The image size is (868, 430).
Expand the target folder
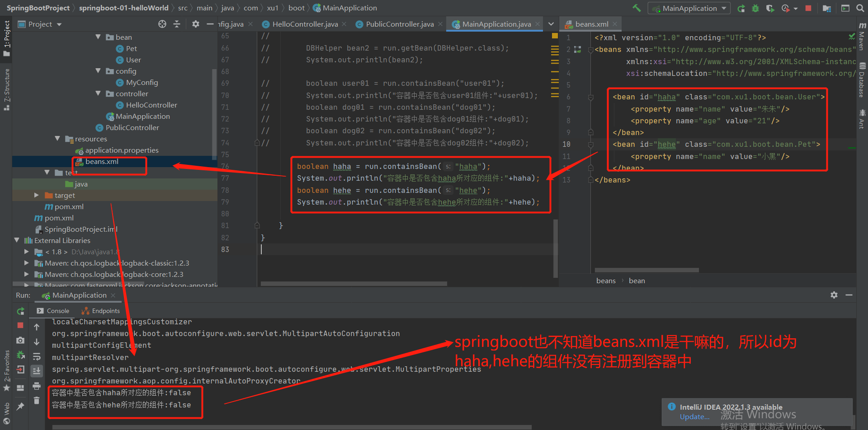pyautogui.click(x=36, y=195)
